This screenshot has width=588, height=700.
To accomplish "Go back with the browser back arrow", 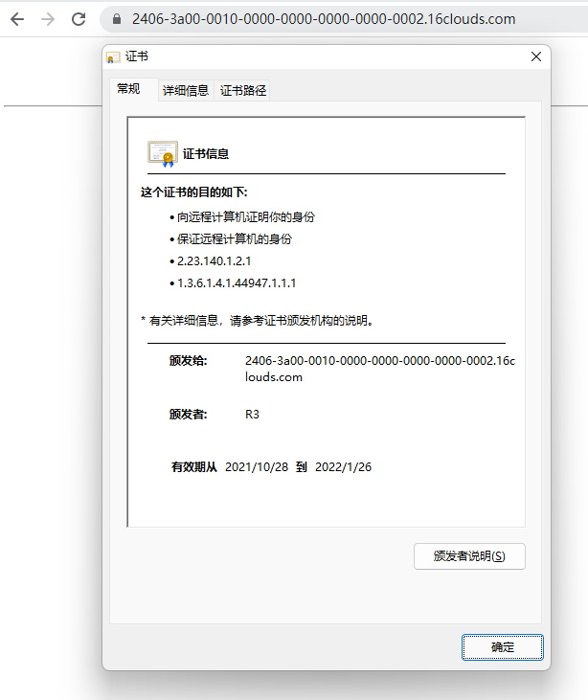I will point(17,19).
